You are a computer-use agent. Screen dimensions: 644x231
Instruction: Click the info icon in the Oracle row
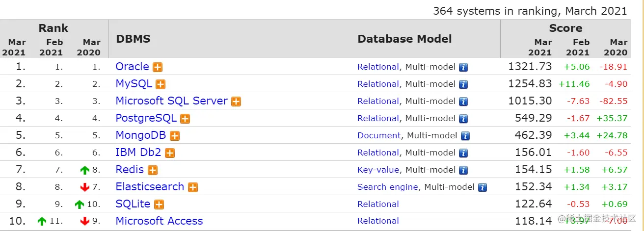point(463,67)
